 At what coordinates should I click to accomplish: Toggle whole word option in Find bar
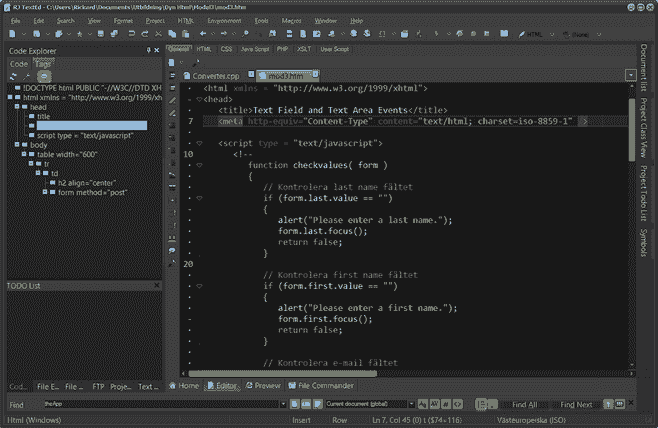[x=434, y=404]
